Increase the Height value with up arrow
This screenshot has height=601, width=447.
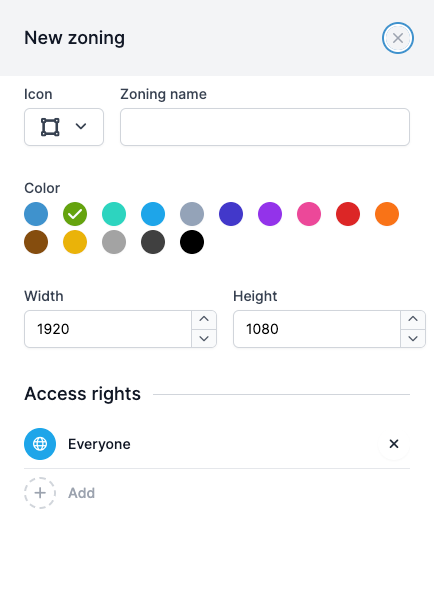[413, 320]
